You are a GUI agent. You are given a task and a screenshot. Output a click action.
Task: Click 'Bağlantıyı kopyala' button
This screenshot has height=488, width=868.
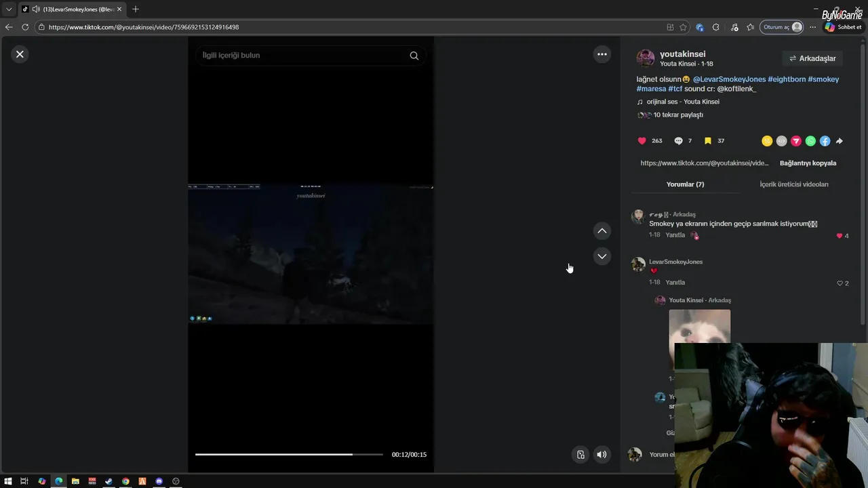(x=808, y=163)
